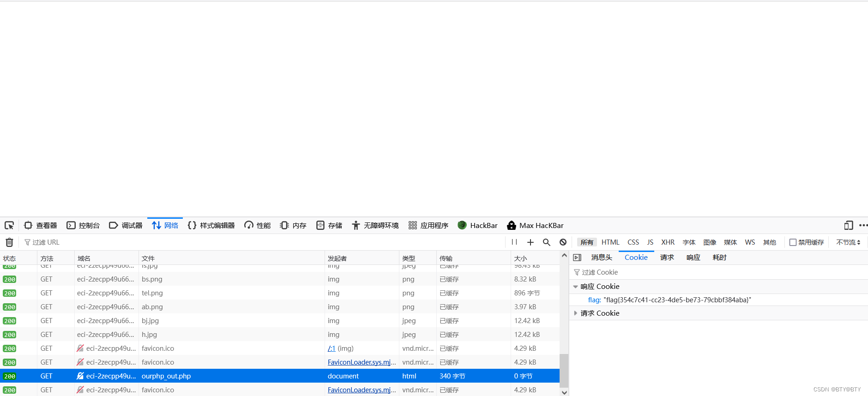Pause network recording

[514, 242]
